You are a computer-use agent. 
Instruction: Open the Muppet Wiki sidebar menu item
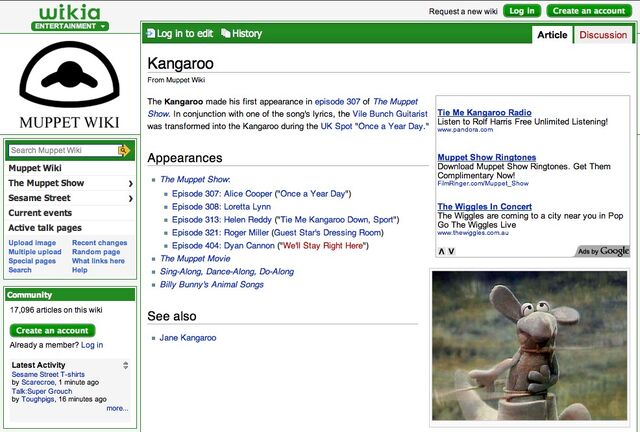pos(35,168)
